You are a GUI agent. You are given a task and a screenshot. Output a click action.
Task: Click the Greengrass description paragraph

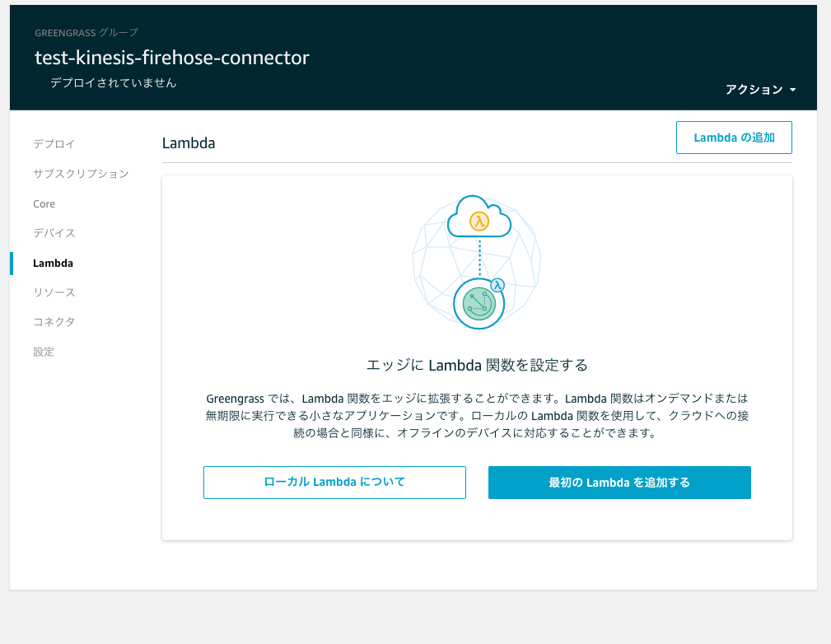477,416
